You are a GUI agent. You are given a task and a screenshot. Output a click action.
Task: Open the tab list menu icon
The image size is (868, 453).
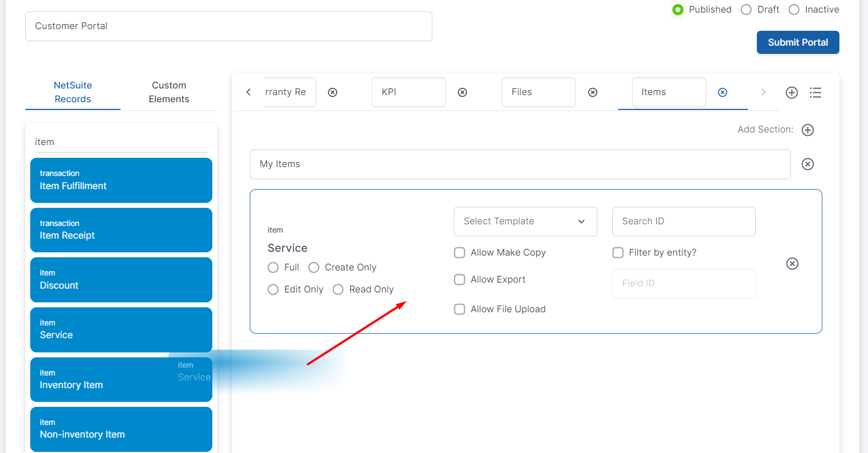pos(815,92)
